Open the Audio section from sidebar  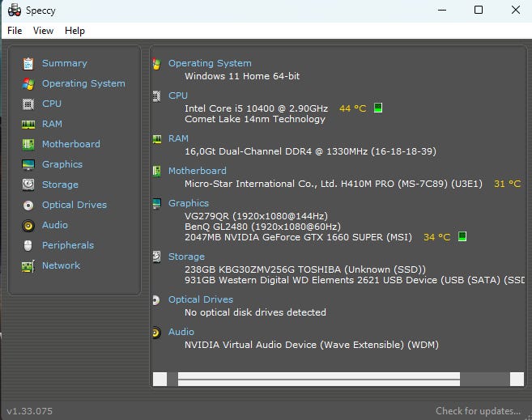click(54, 225)
